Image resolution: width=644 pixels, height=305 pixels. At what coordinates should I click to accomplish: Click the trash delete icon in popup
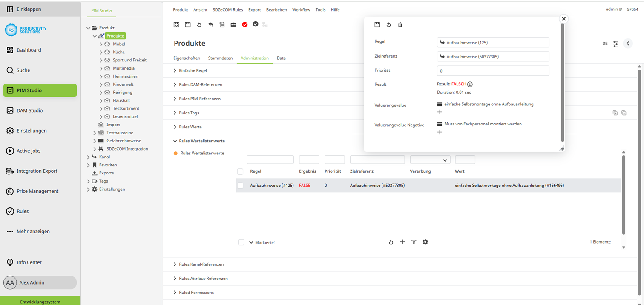point(400,25)
